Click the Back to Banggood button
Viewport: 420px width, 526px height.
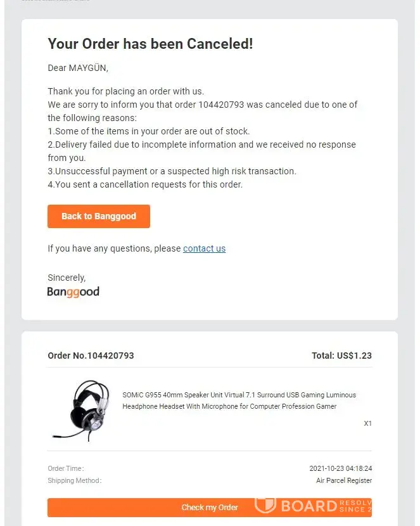(x=99, y=216)
